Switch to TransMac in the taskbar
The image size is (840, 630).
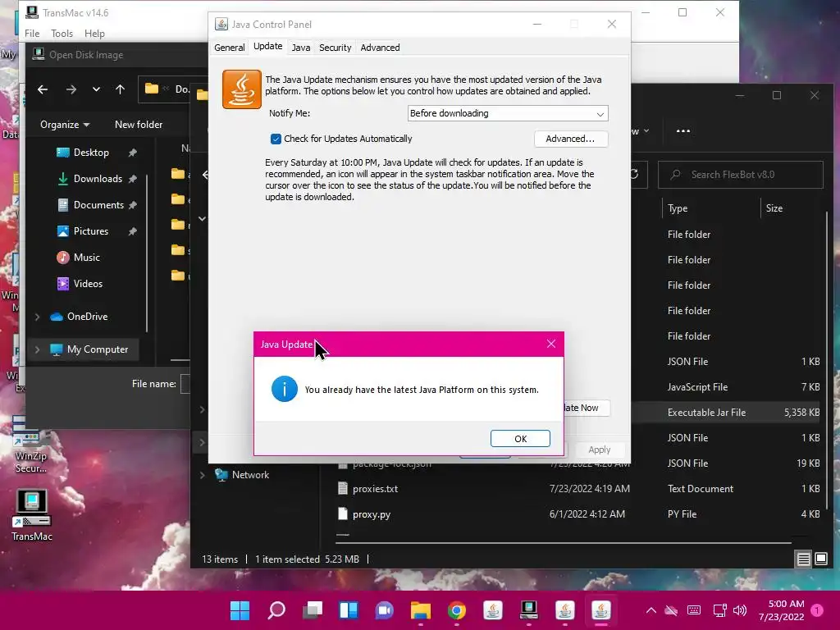pyautogui.click(x=529, y=610)
